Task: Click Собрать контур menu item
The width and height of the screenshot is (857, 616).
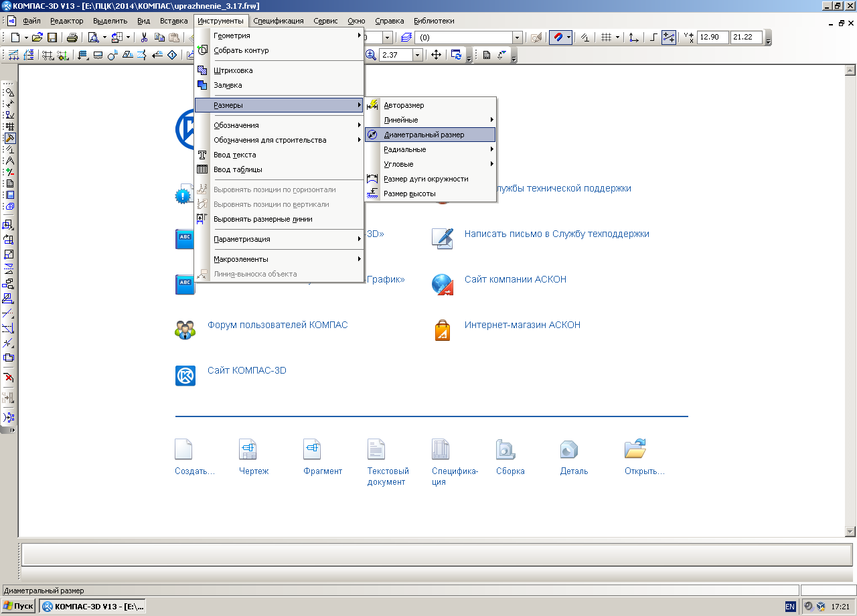Action: click(x=279, y=50)
